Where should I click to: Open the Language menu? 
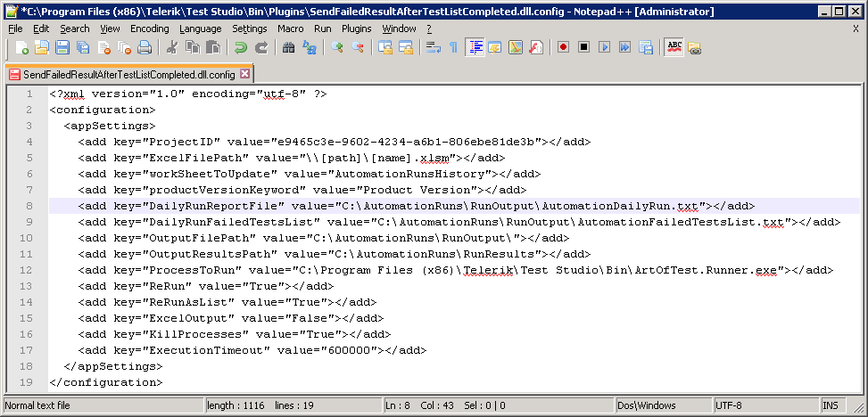[201, 29]
